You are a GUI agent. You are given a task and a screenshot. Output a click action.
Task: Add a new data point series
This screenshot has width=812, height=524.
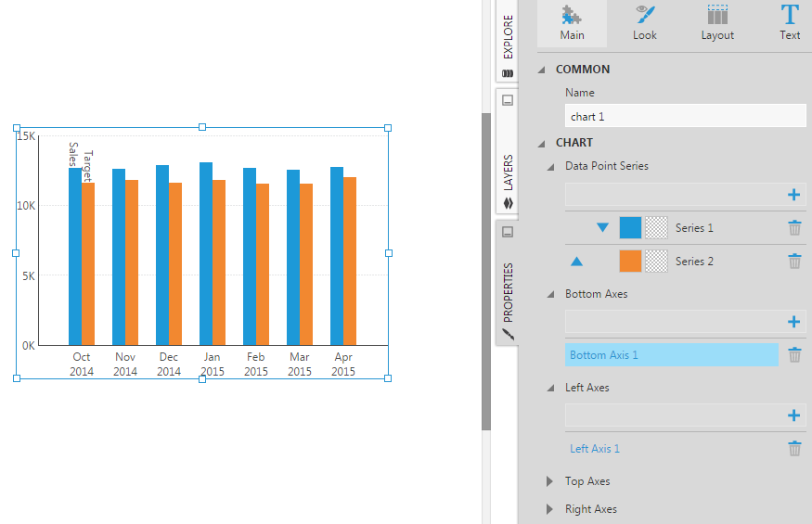[x=793, y=195]
